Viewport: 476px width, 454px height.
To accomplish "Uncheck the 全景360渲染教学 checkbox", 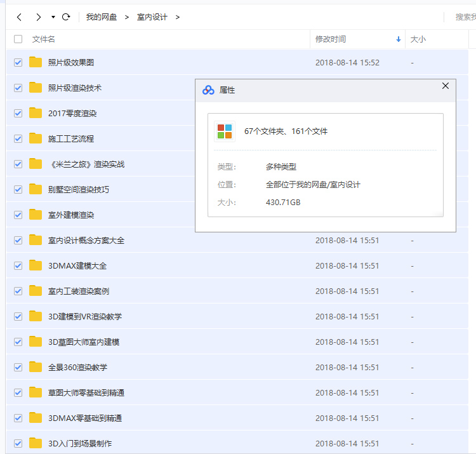I will pos(18,368).
